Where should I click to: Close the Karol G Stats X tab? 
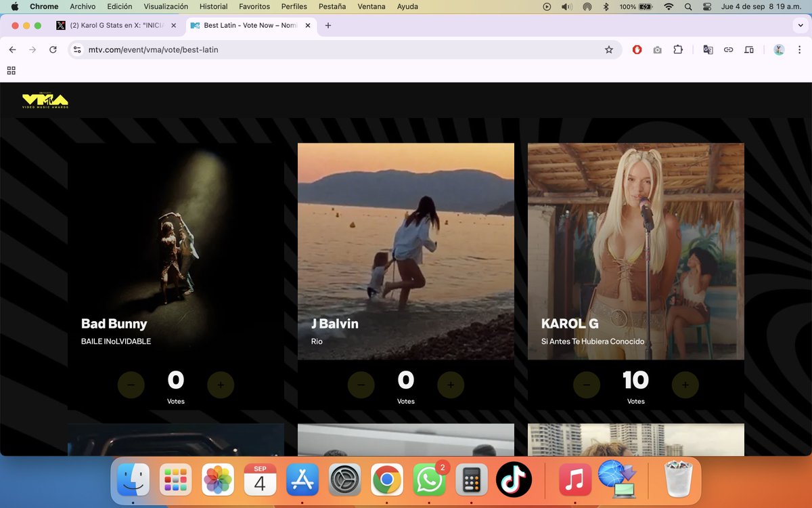click(173, 25)
